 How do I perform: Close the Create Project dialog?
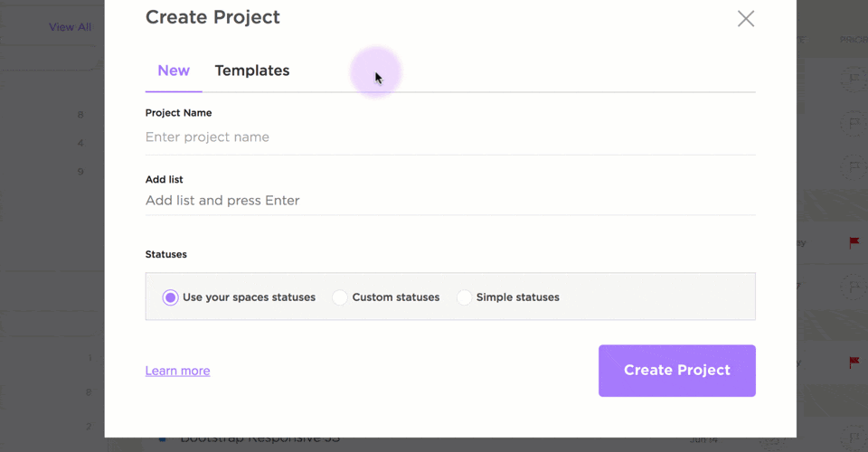click(x=745, y=19)
